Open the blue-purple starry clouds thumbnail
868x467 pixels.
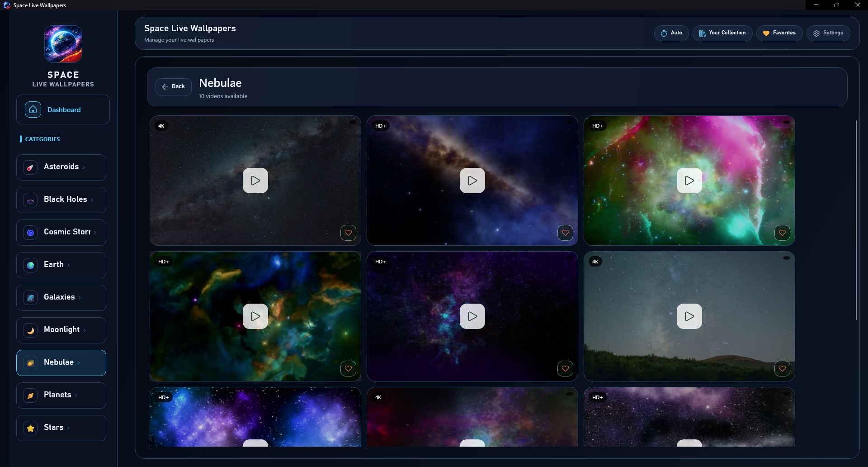[255, 417]
